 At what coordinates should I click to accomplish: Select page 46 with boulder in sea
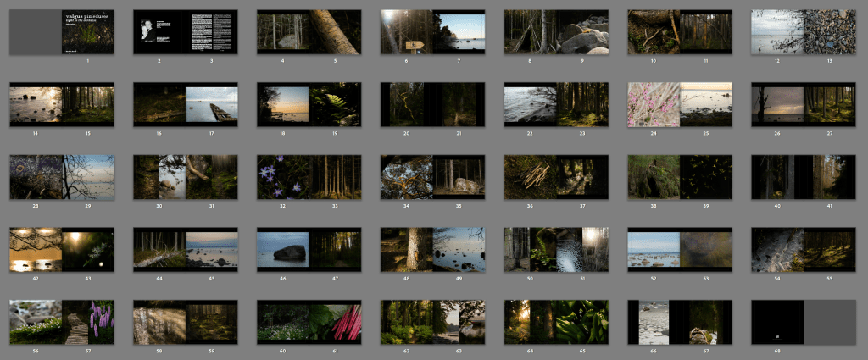(283, 249)
